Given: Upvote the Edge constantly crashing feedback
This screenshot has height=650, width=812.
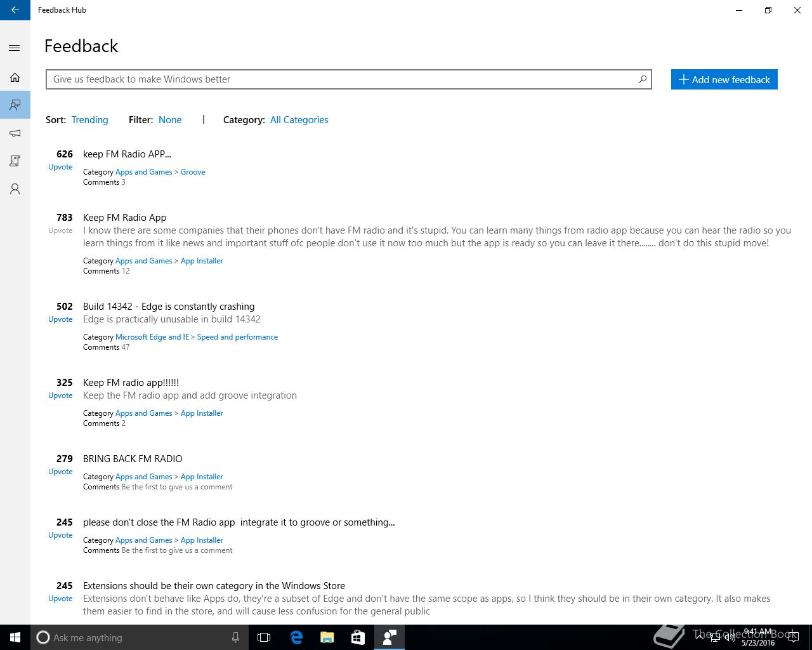Looking at the screenshot, I should (60, 319).
